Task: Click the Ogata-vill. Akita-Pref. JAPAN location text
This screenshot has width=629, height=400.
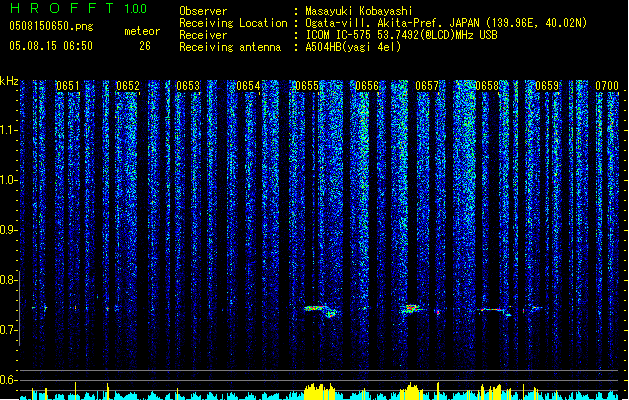Action: (x=446, y=23)
